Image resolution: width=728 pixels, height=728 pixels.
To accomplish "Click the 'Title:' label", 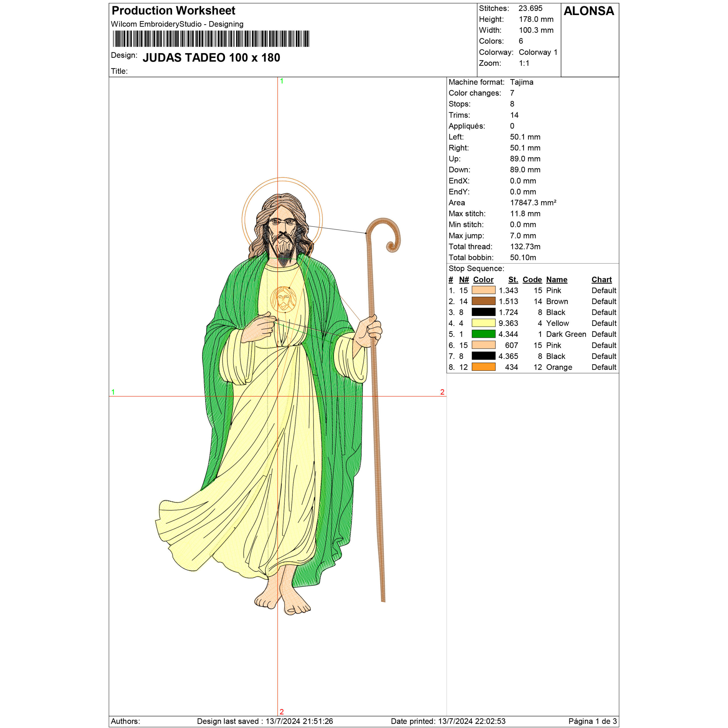I will 119,71.
